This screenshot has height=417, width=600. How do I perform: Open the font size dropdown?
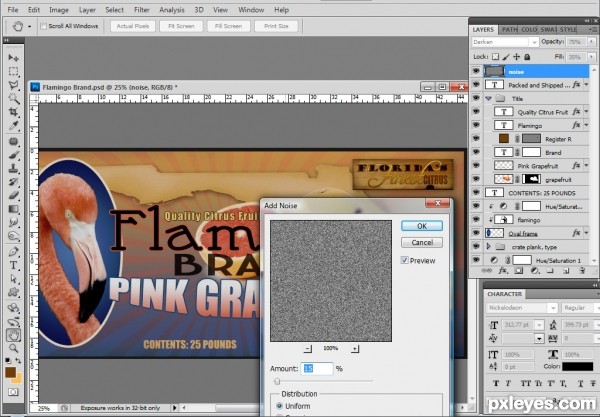pyautogui.click(x=540, y=325)
